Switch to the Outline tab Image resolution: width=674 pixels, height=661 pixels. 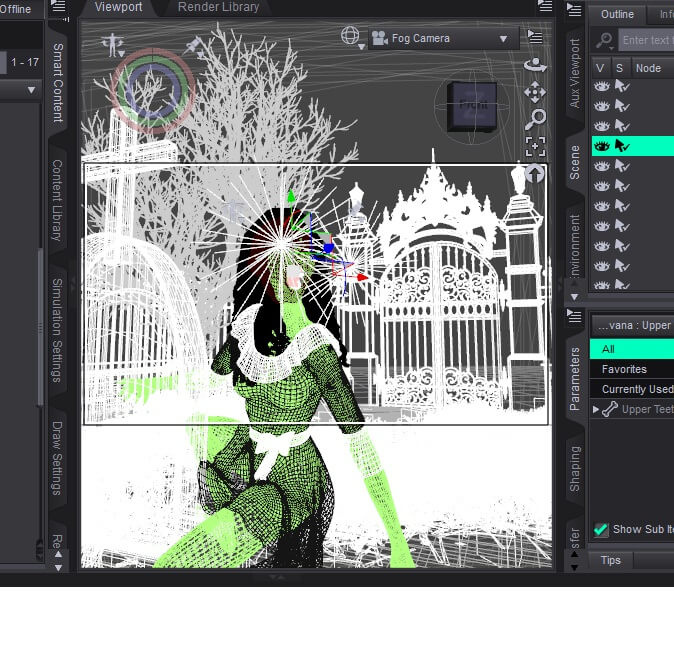coord(617,15)
